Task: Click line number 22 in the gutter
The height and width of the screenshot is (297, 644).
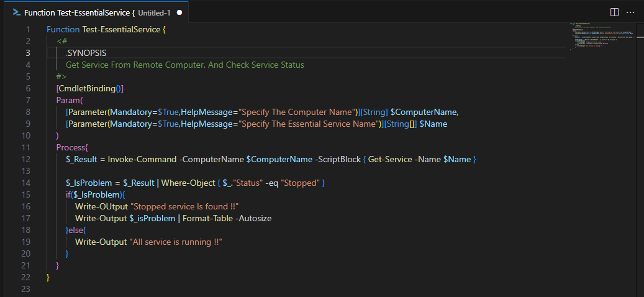Action: [26, 277]
